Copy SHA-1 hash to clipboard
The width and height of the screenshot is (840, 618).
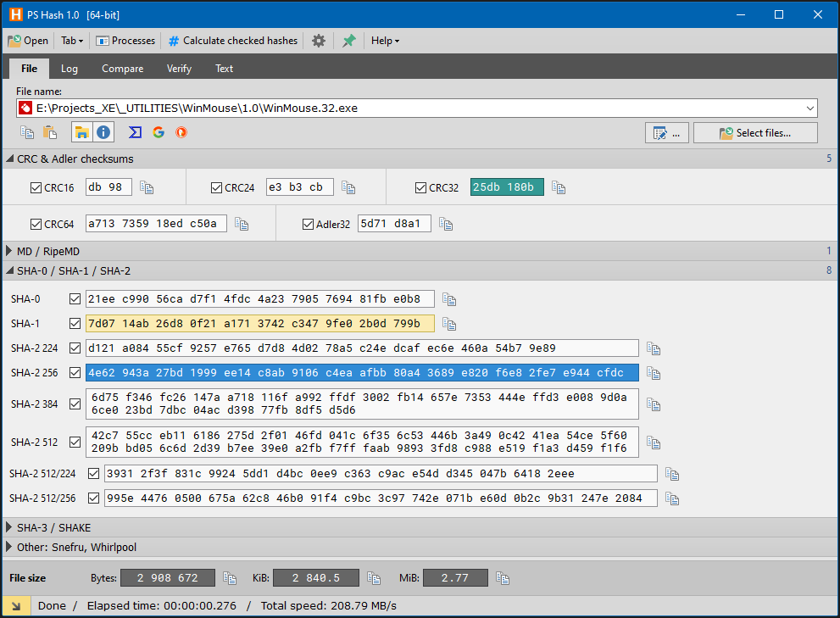pyautogui.click(x=449, y=325)
